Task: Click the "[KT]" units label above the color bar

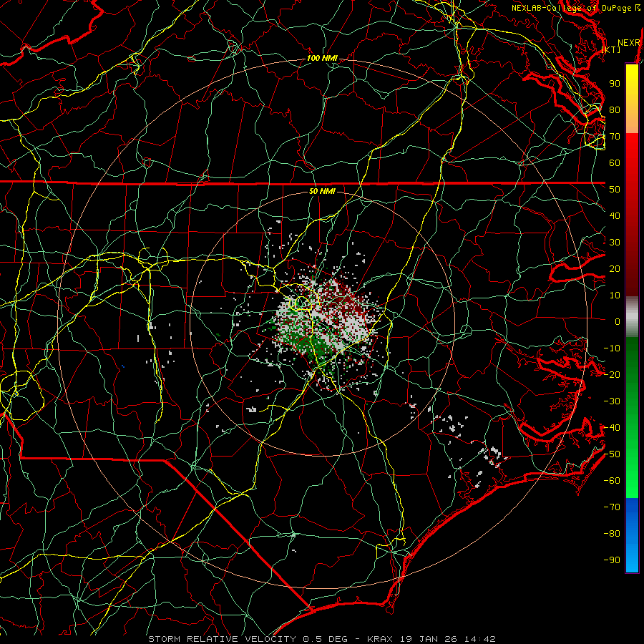Action: 611,49
